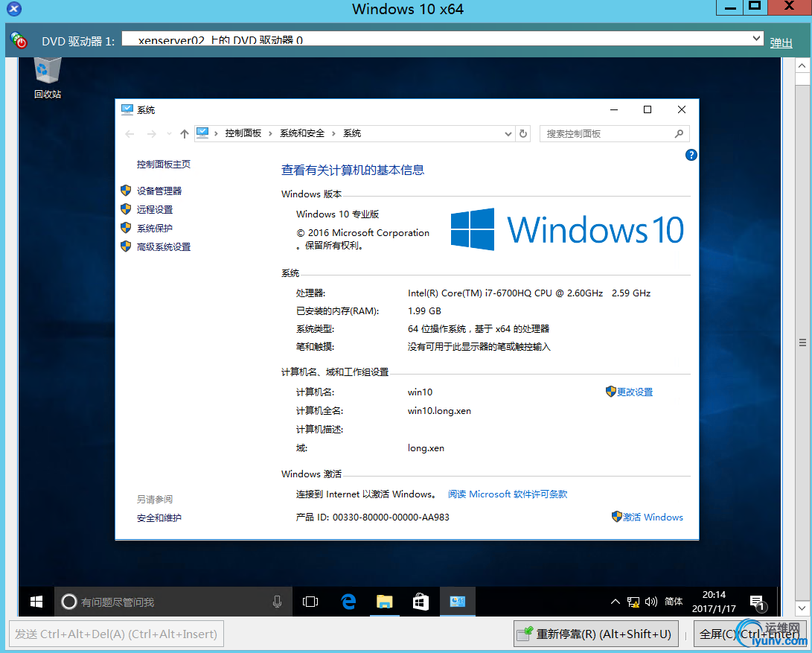The height and width of the screenshot is (653, 812).
Task: Focus the 搜索控制面板 search box
Action: [x=614, y=134]
